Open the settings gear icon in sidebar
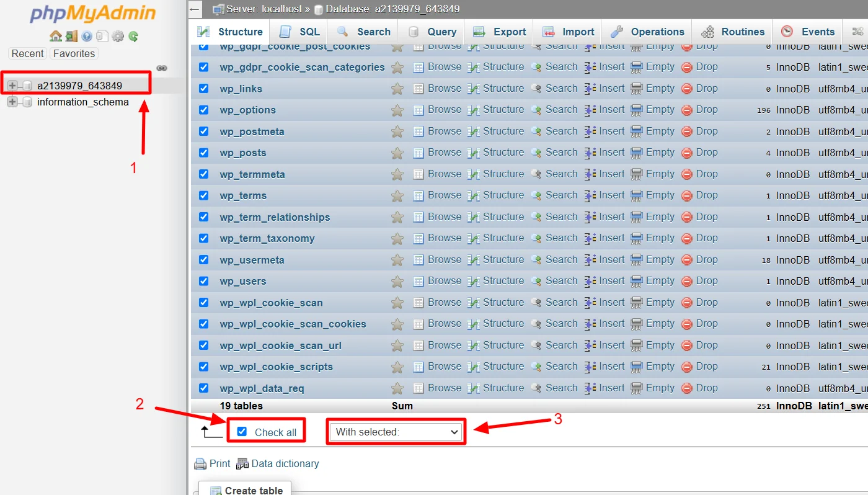 pyautogui.click(x=118, y=36)
